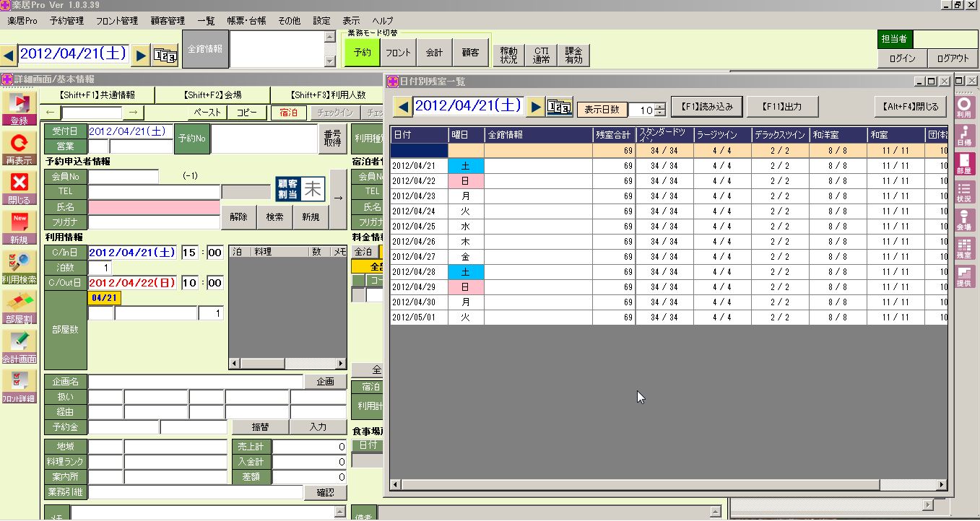Click arrow button beside 顧客割当
Viewport: 980px width, 521px height.
click(338, 199)
